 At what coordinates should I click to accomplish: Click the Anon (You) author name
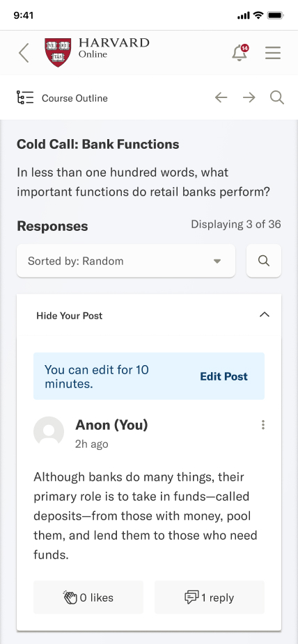point(111,425)
